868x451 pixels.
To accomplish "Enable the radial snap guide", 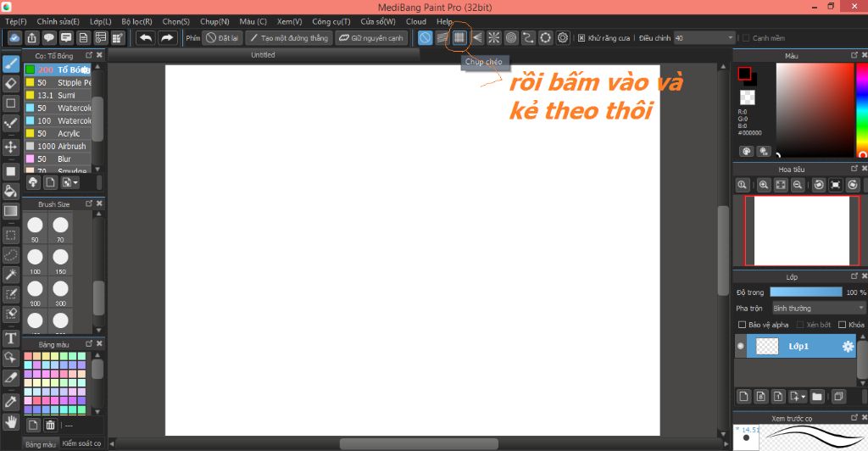I will coord(494,37).
